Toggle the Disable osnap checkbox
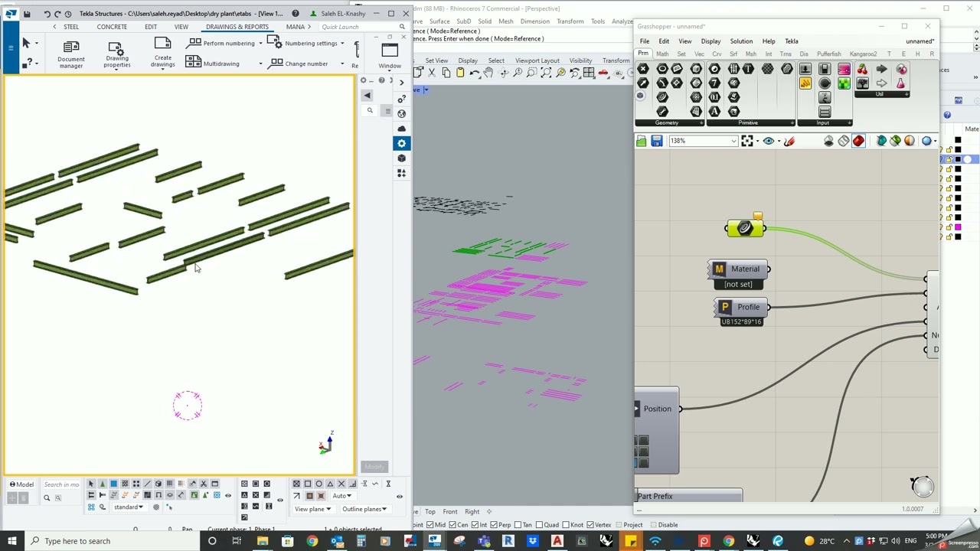 pos(653,525)
